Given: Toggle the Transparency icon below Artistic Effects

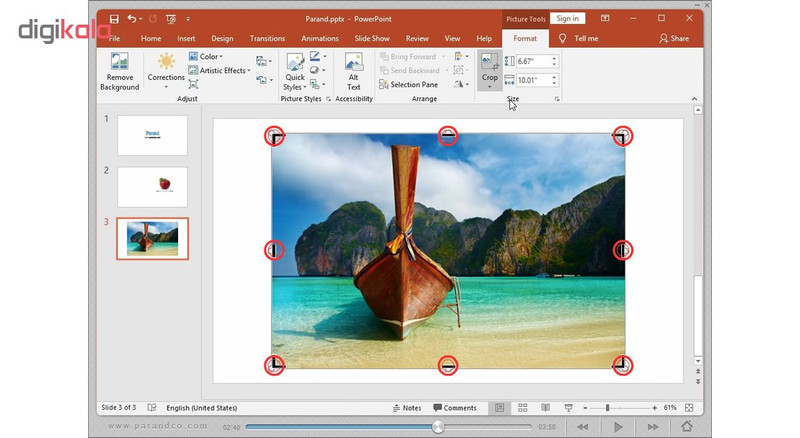Looking at the screenshot, I should click(x=193, y=84).
